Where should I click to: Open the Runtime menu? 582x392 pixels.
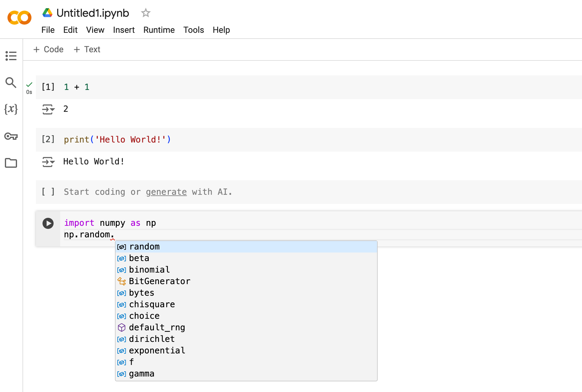[x=159, y=30]
